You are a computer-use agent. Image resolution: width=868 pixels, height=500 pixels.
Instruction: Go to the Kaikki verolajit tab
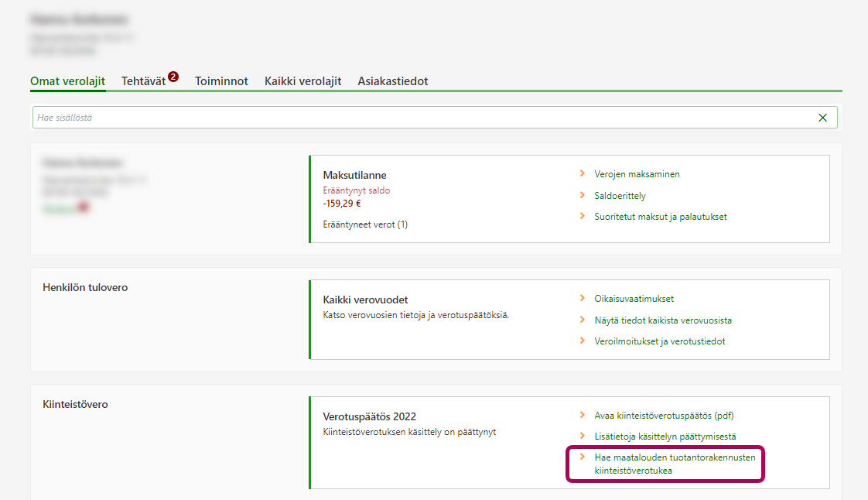pyautogui.click(x=302, y=81)
